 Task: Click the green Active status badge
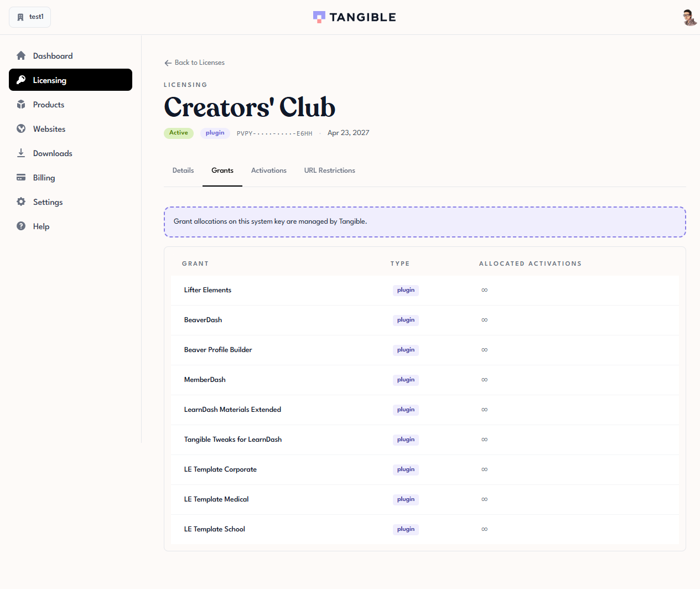click(179, 133)
